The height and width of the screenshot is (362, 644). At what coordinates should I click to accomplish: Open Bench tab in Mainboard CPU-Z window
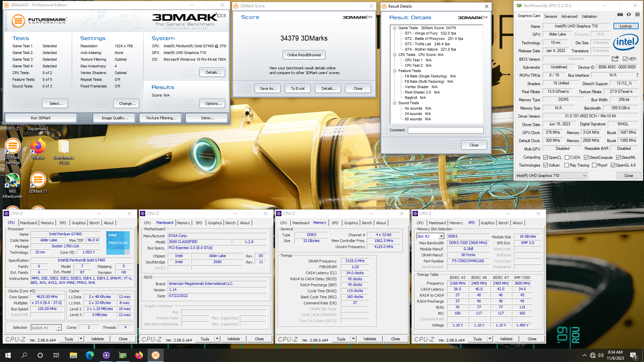point(230,223)
